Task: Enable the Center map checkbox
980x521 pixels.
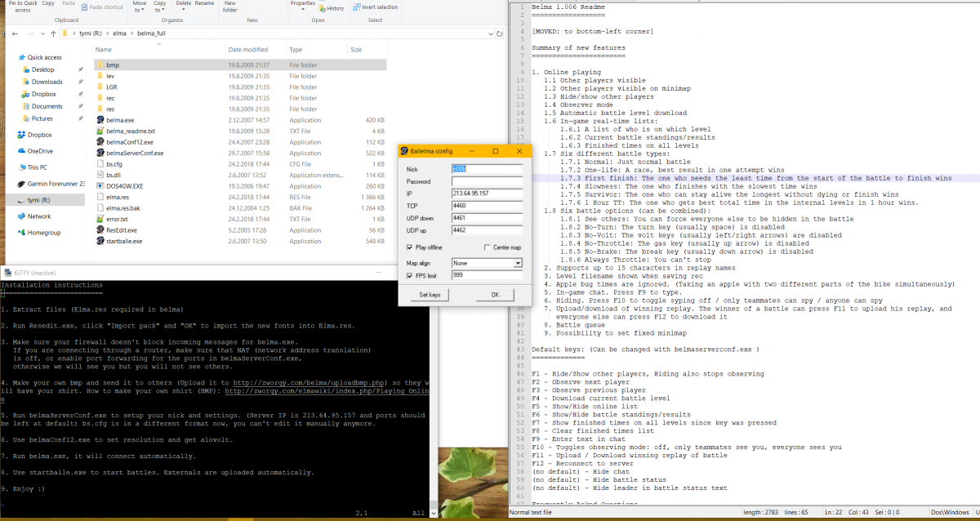Action: 487,247
